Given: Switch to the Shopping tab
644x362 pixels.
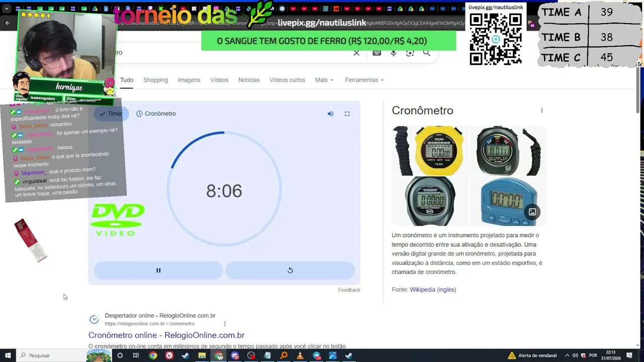Looking at the screenshot, I should tap(155, 80).
